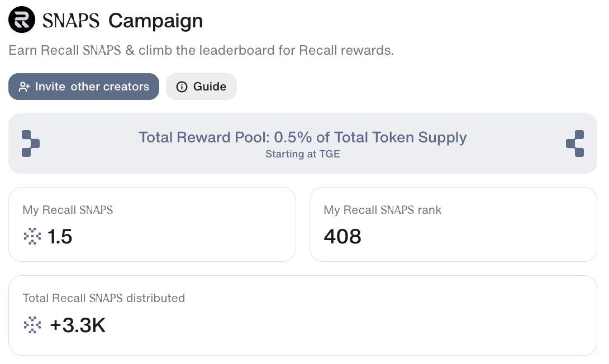
Task: Open the Guide button
Action: (201, 87)
